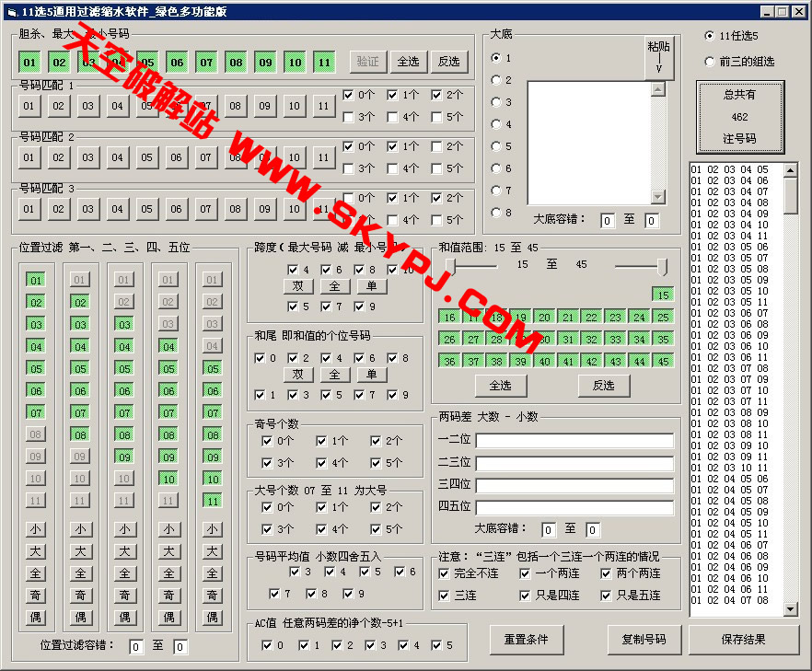
Task: Toggle the 只是五连 checkbox
Action: coord(606,596)
